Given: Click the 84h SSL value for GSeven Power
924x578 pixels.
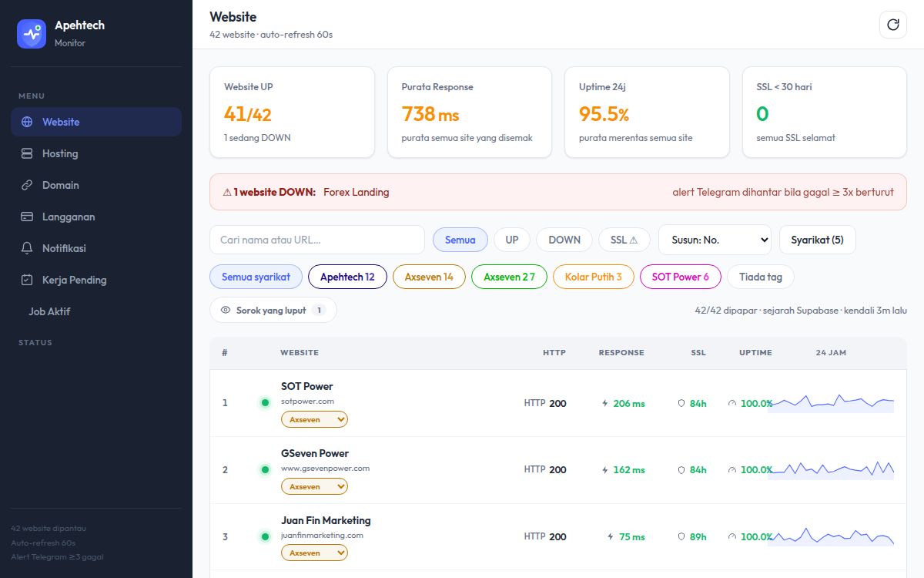Looking at the screenshot, I should point(698,470).
